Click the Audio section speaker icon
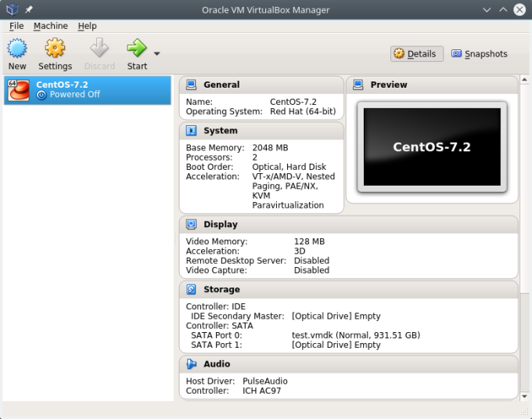This screenshot has width=532, height=419. (x=191, y=363)
